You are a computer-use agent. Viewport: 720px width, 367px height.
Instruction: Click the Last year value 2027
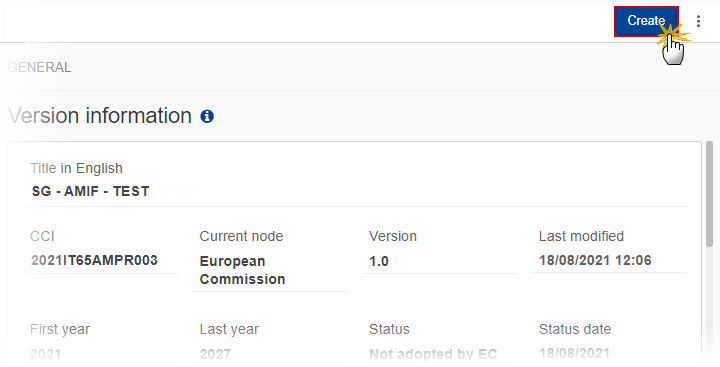coord(215,354)
